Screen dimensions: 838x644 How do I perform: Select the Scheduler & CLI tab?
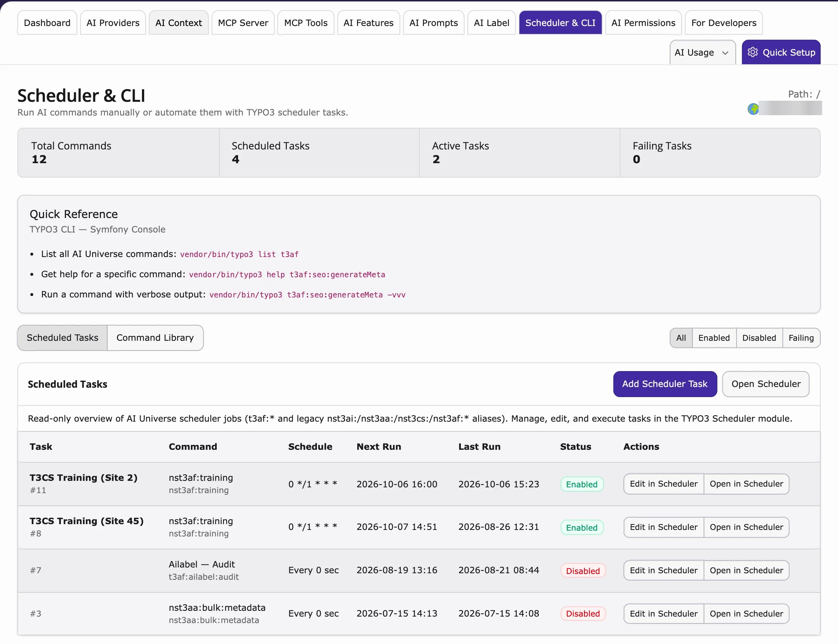pyautogui.click(x=560, y=23)
